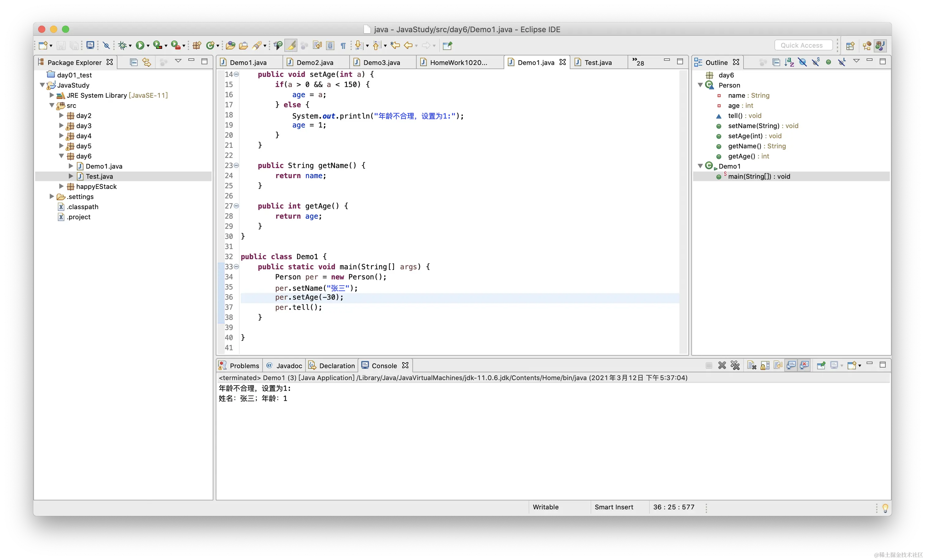Fold the getName method at line 23
Image resolution: width=925 pixels, height=560 pixels.
[x=236, y=165]
